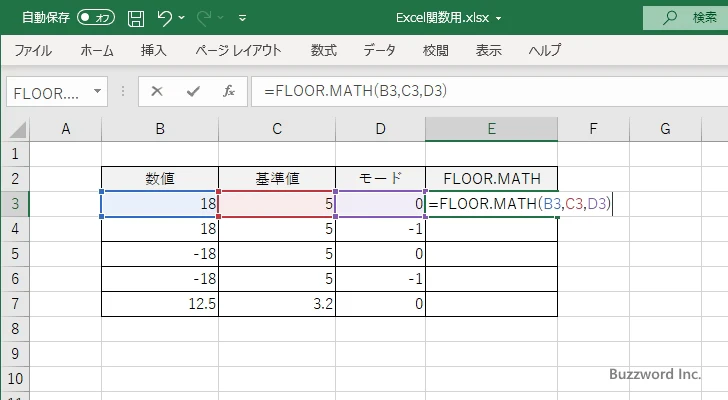Select row 6 header
728x400 pixels.
15,279
